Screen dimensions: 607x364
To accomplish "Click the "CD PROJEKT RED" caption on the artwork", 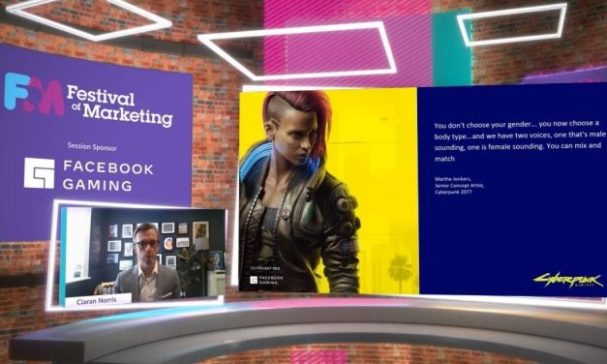I will (x=265, y=268).
